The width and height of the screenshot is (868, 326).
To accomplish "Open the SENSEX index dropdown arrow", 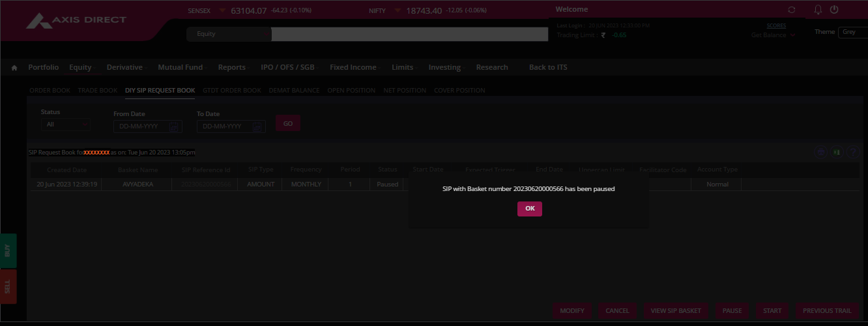I will click(222, 11).
